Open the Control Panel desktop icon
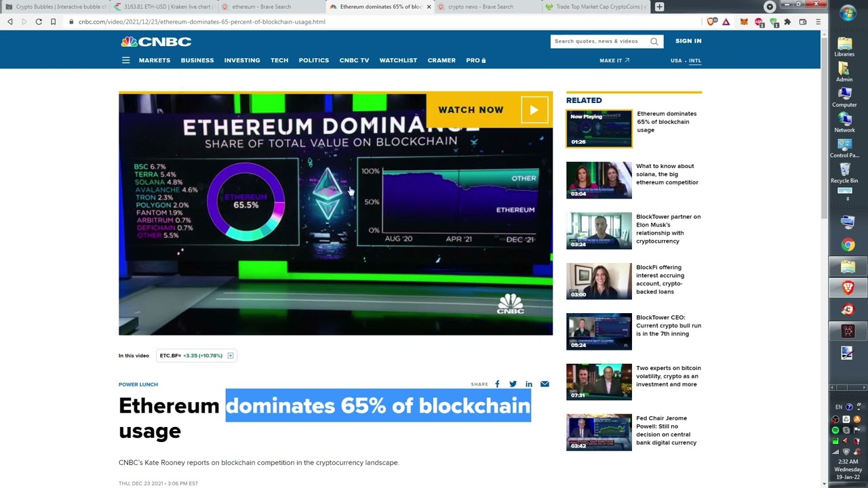The width and height of the screenshot is (868, 488). [x=844, y=148]
